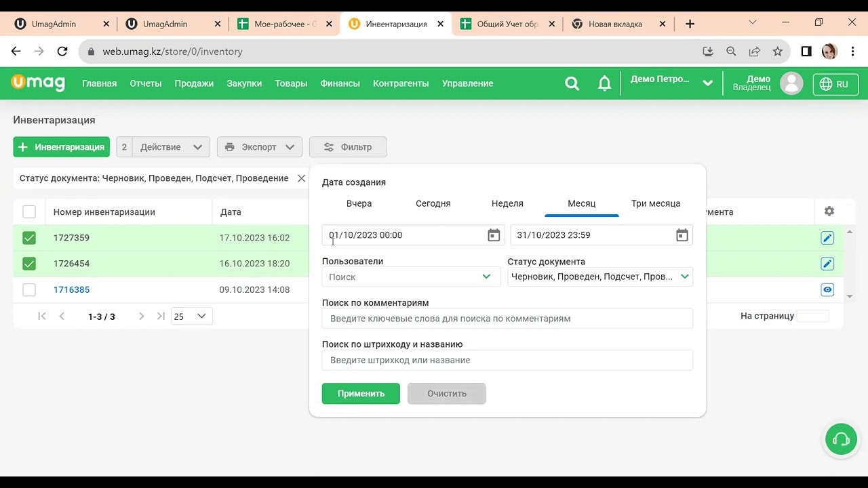This screenshot has width=868, height=488.
Task: Uncheck inventory 1726454 row checkbox
Action: [29, 264]
